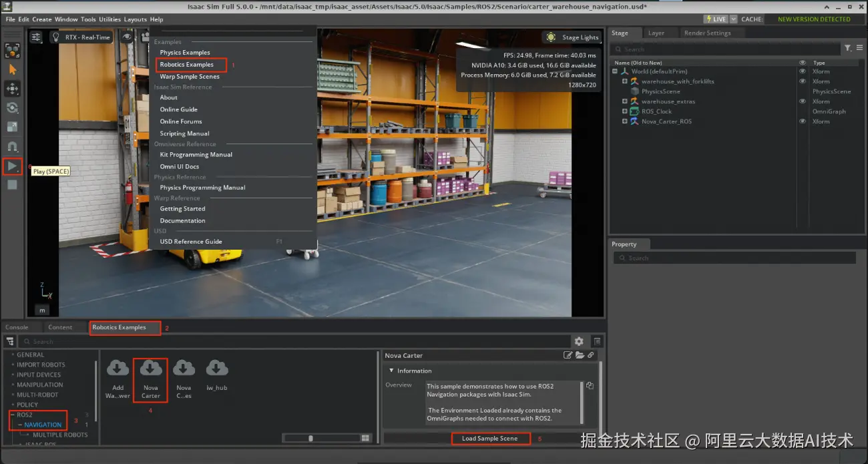Activate the Move gizmo tool
The height and width of the screenshot is (464, 868).
pos(12,89)
